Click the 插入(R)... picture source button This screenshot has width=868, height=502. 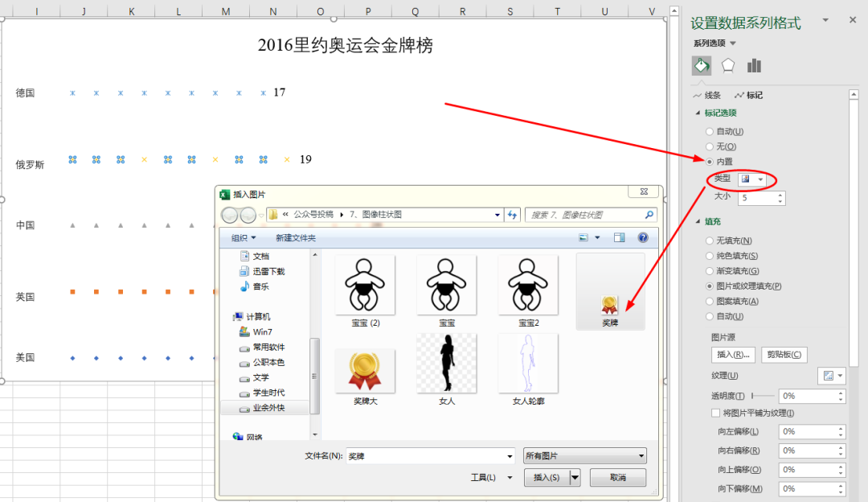[x=733, y=355]
